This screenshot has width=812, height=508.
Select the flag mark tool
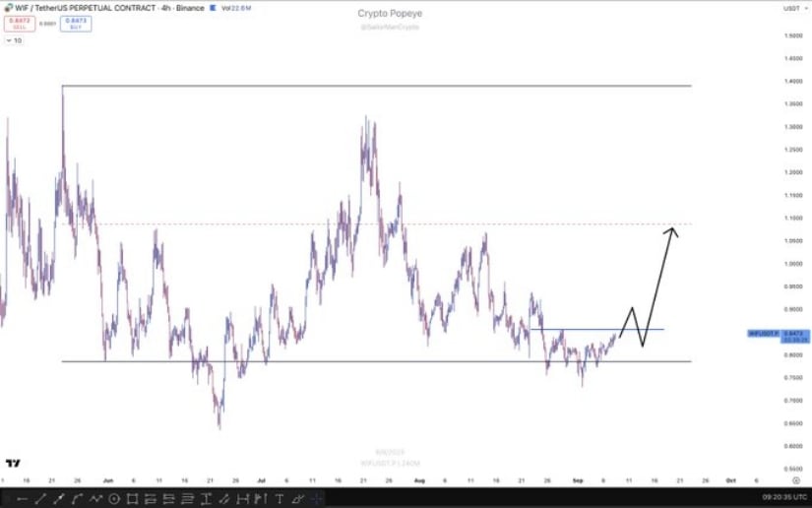point(260,499)
